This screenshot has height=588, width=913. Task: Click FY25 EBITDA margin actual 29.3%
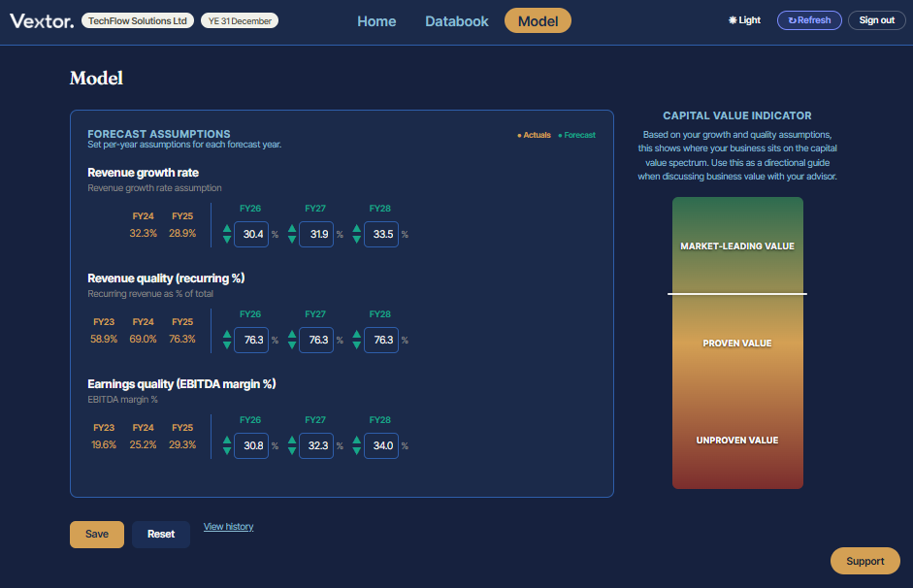pos(182,445)
